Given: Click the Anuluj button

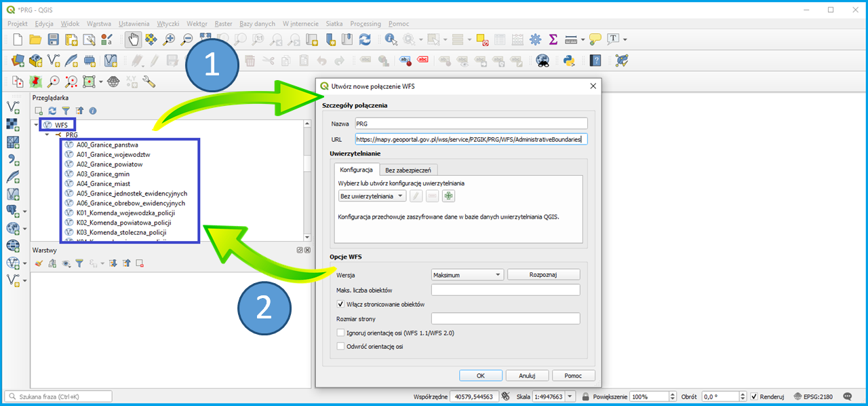Looking at the screenshot, I should pyautogui.click(x=528, y=375).
